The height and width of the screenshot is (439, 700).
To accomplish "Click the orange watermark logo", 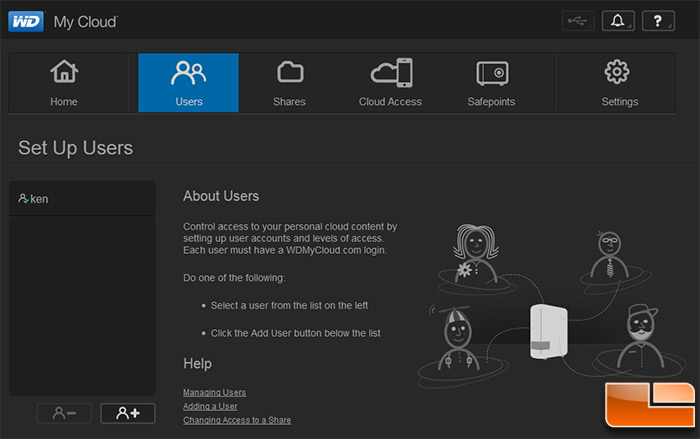I will 650,405.
